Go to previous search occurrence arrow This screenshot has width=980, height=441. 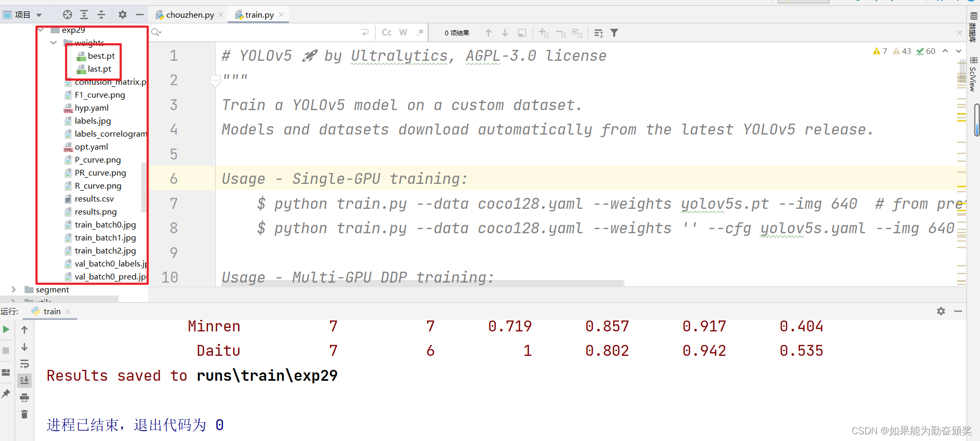tap(488, 33)
